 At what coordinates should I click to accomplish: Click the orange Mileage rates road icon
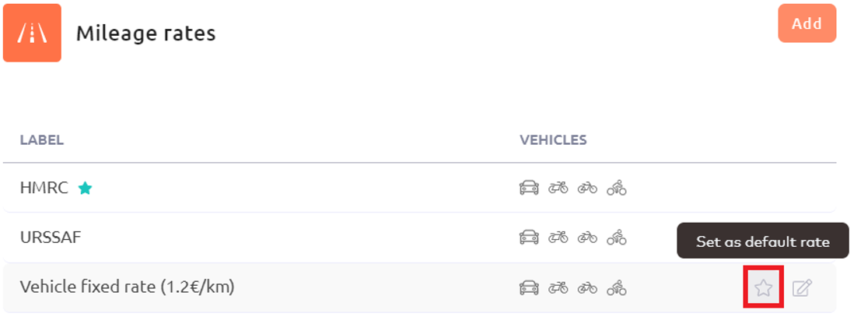32,33
